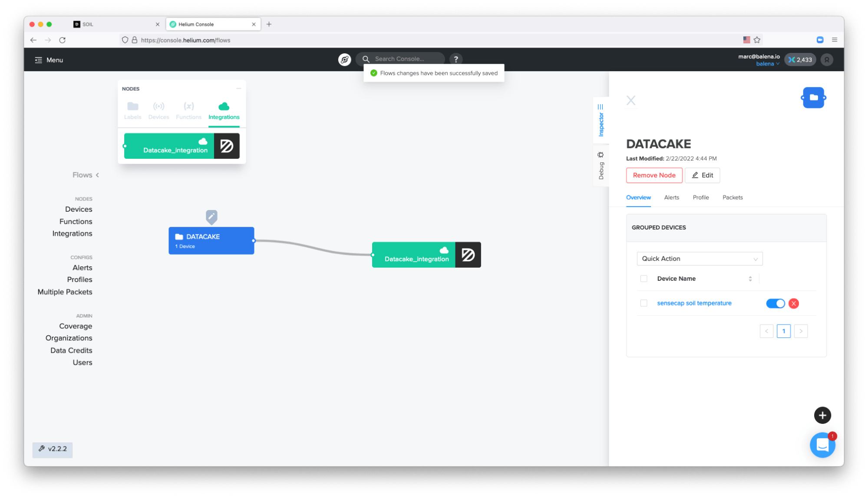Switch to the Packets tab
868x498 pixels.
tap(732, 197)
